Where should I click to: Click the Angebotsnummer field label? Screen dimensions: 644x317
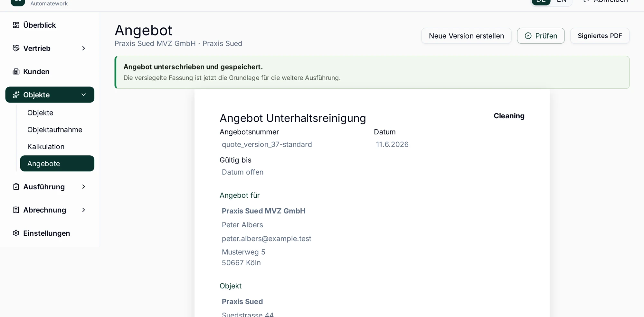click(249, 132)
